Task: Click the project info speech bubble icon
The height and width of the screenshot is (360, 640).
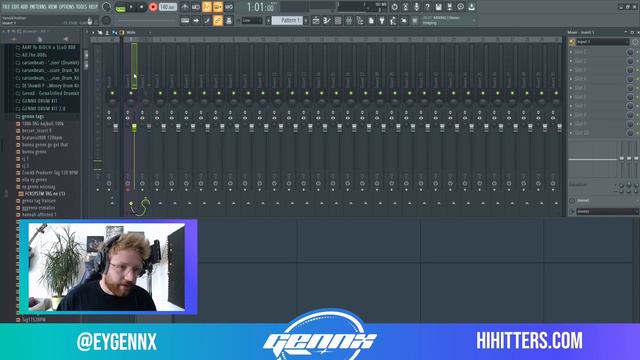Action: click(460, 7)
